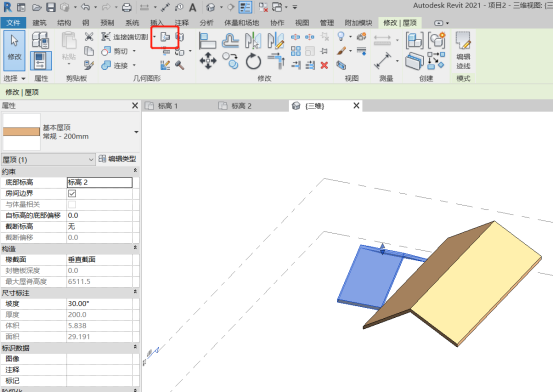Screen dimensions: 553x392
Task: Expand the 剪切 dropdown arrow
Action: coord(134,51)
